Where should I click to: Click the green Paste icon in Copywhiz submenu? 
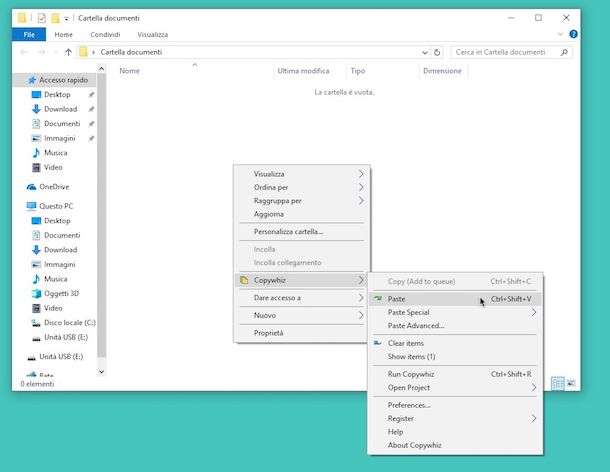378,298
